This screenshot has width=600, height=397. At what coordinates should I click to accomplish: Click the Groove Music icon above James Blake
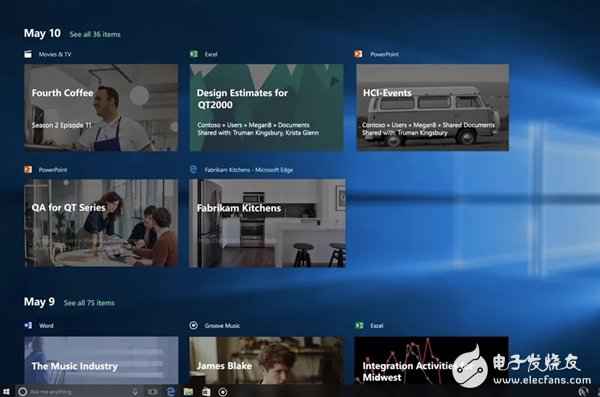pos(194,325)
